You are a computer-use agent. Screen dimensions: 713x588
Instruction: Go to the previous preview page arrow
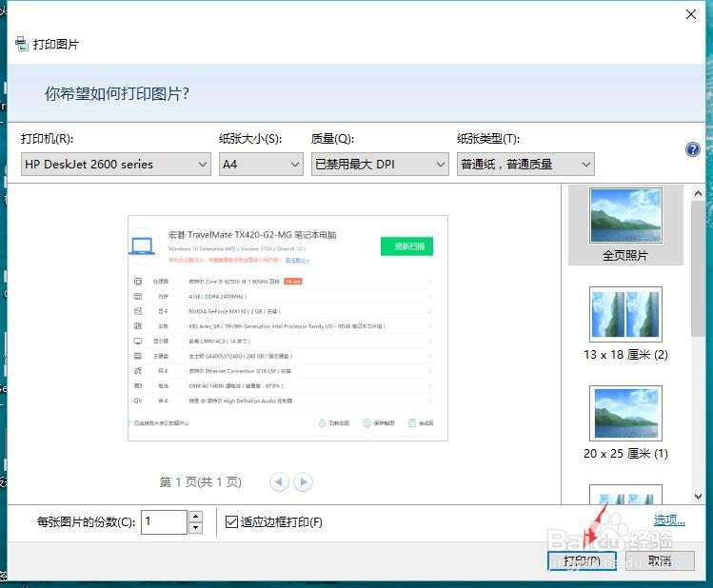click(x=279, y=481)
